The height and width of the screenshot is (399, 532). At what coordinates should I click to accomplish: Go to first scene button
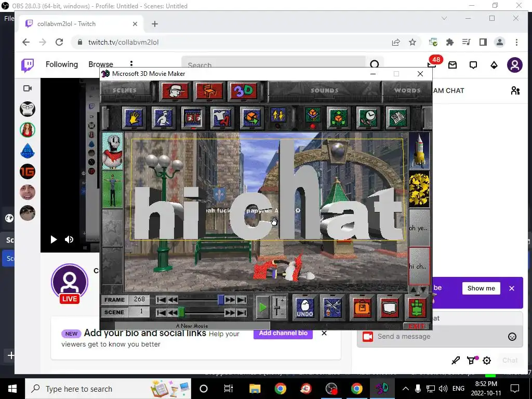(162, 312)
